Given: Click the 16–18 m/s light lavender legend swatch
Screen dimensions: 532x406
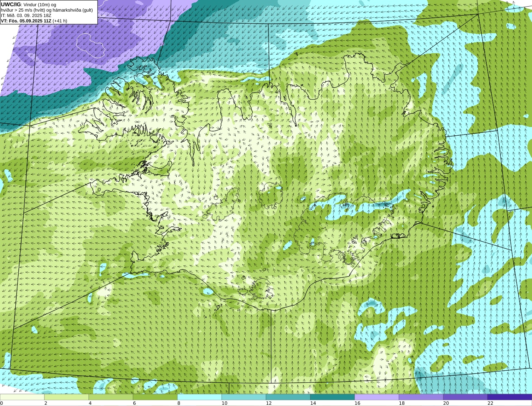Looking at the screenshot, I should (x=377, y=397).
